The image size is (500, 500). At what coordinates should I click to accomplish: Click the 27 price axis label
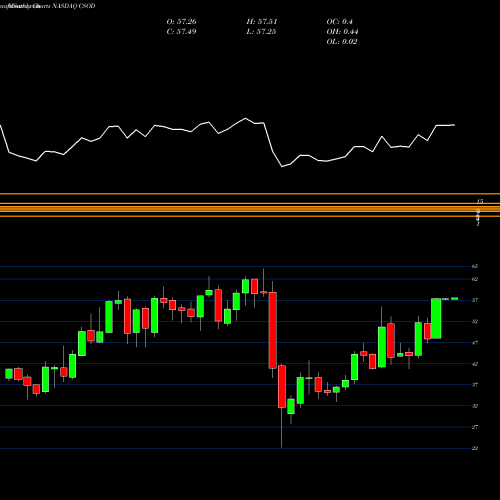click(475, 427)
